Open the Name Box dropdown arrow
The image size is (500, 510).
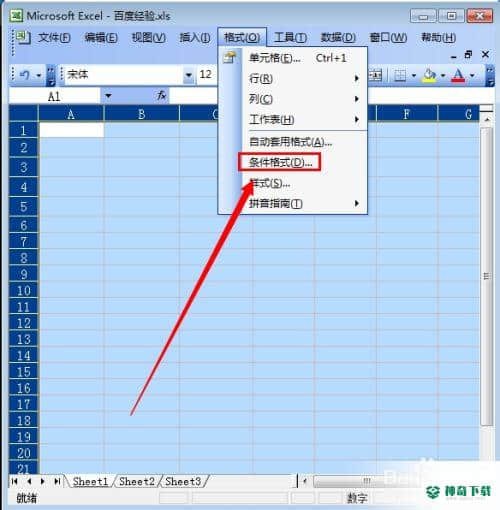[x=108, y=96]
